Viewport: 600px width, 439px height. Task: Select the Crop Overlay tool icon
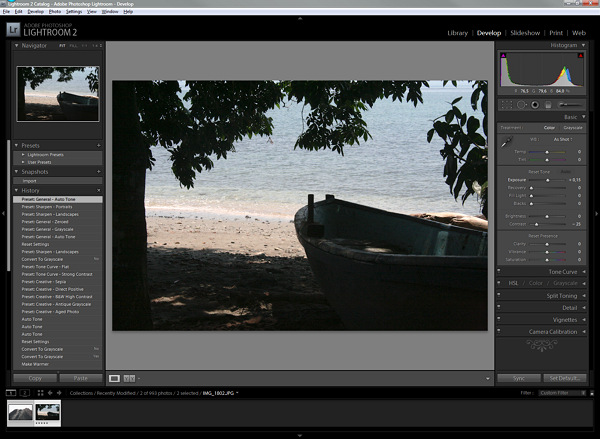[x=505, y=104]
